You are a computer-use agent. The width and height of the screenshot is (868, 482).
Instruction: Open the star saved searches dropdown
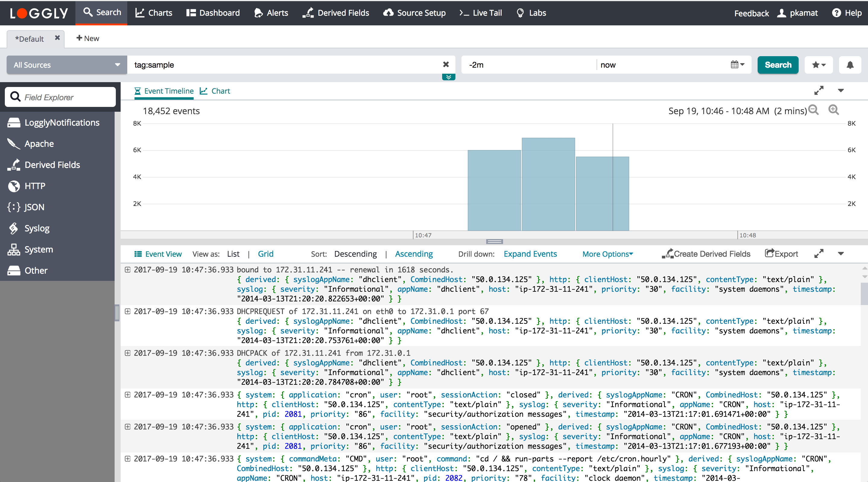click(x=819, y=65)
